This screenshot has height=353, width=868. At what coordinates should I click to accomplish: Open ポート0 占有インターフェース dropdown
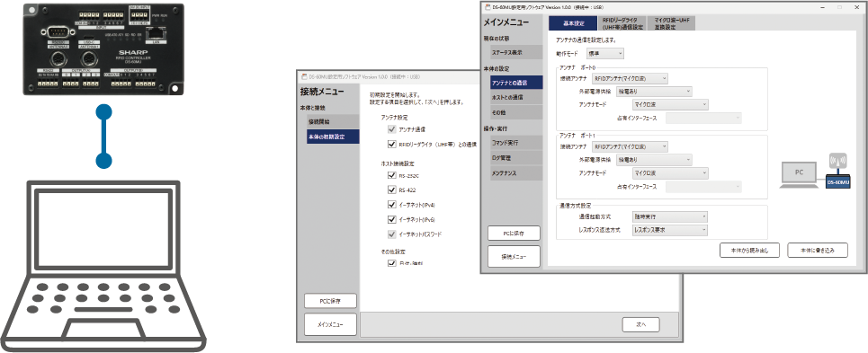point(703,118)
